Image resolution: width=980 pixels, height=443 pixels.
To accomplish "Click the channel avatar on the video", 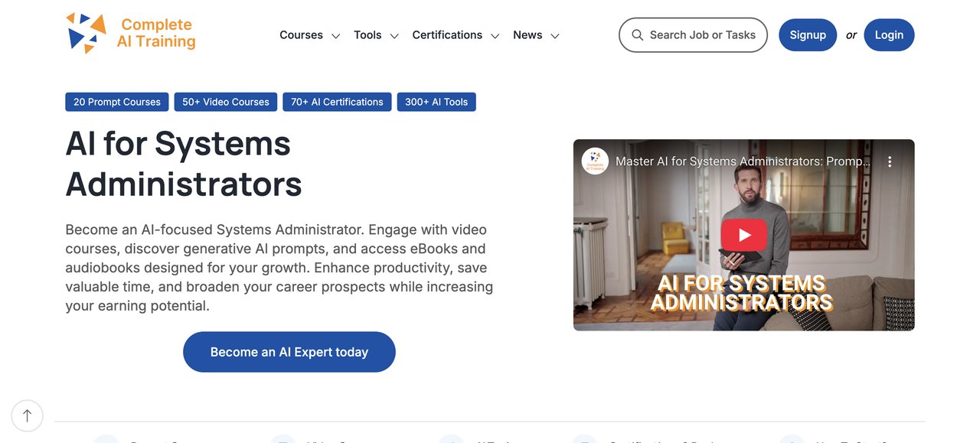I will (595, 161).
